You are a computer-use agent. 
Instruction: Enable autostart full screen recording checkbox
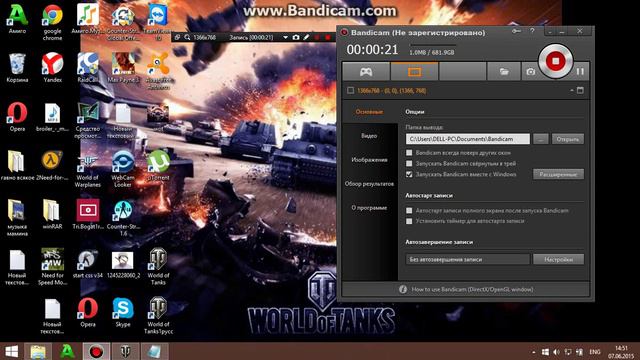coord(409,211)
